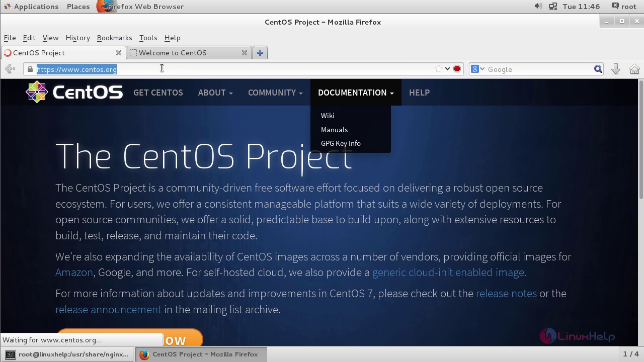Click the Firefox back arrow button

coord(9,69)
